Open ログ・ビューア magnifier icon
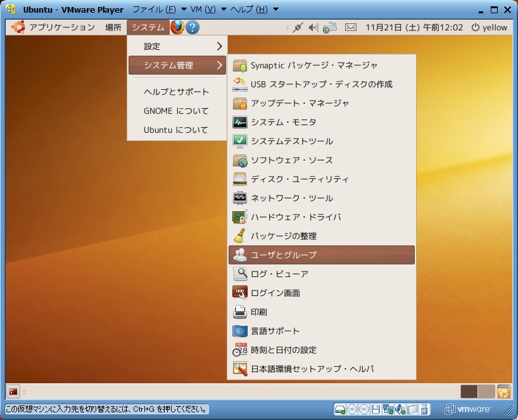Image resolution: width=518 pixels, height=420 pixels. pos(239,274)
